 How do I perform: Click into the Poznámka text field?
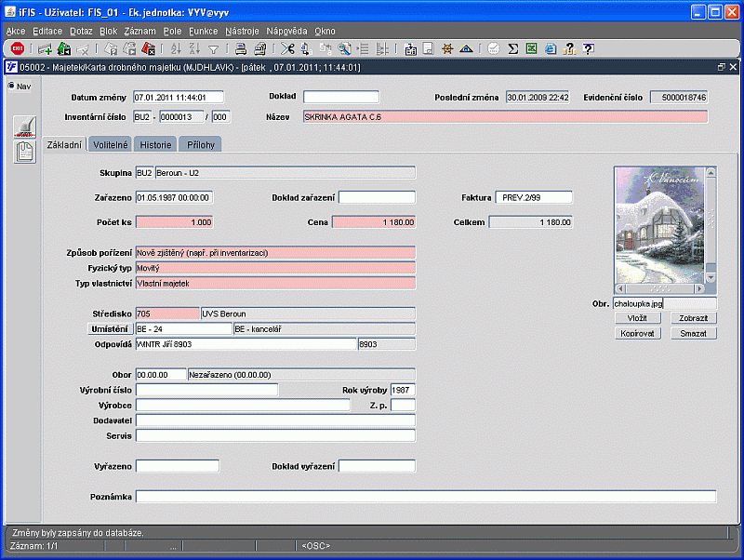pyautogui.click(x=426, y=497)
